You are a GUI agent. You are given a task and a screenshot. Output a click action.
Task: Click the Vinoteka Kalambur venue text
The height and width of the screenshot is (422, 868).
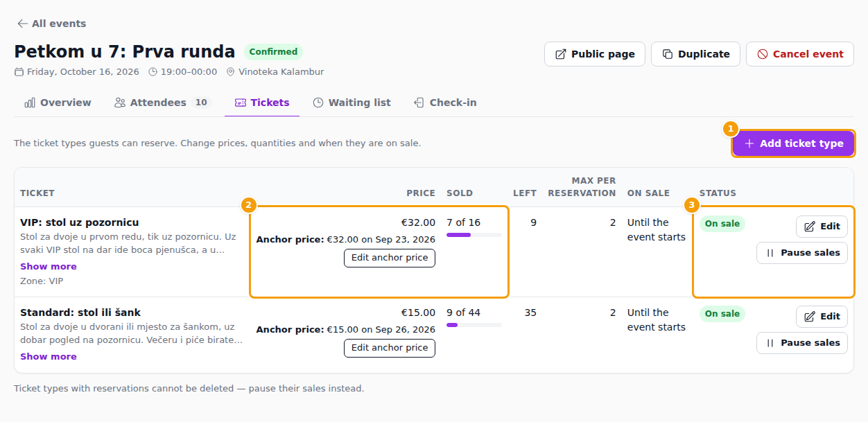pos(281,72)
